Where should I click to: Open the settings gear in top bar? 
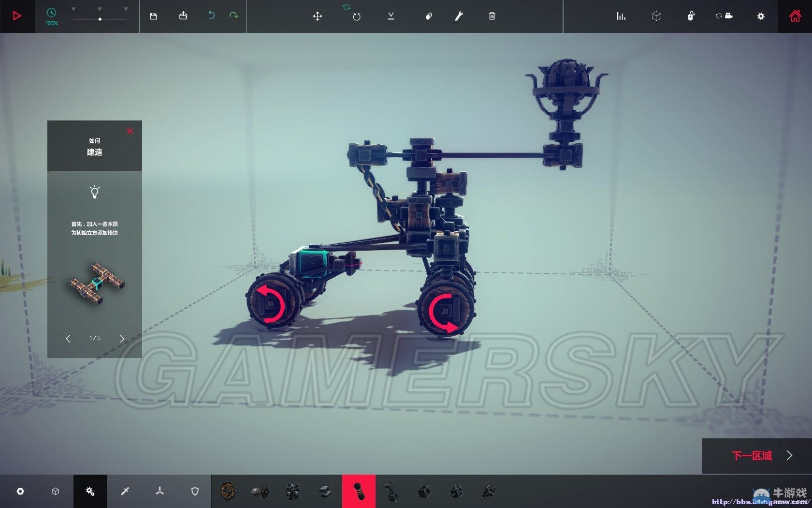point(761,16)
